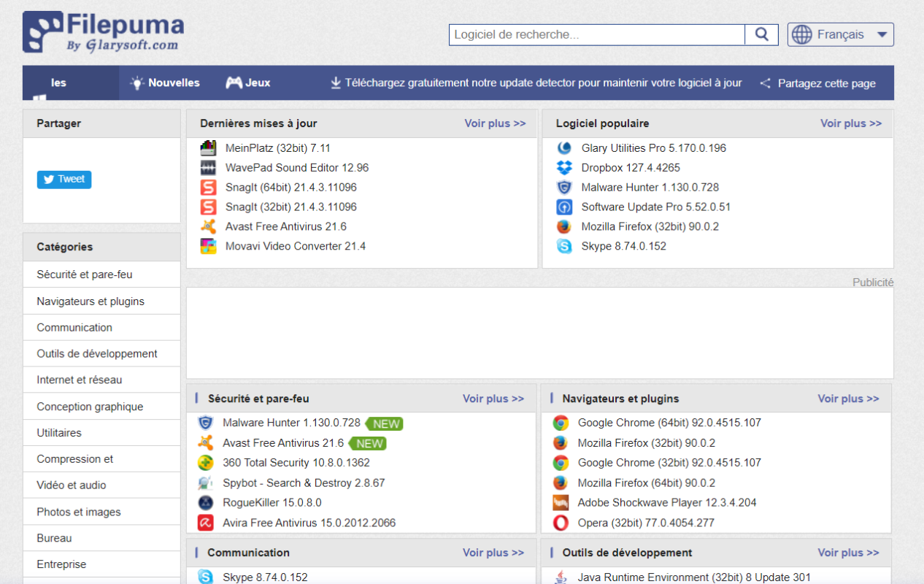The height and width of the screenshot is (584, 924).
Task: Select the Photos et images category
Action: (101, 512)
